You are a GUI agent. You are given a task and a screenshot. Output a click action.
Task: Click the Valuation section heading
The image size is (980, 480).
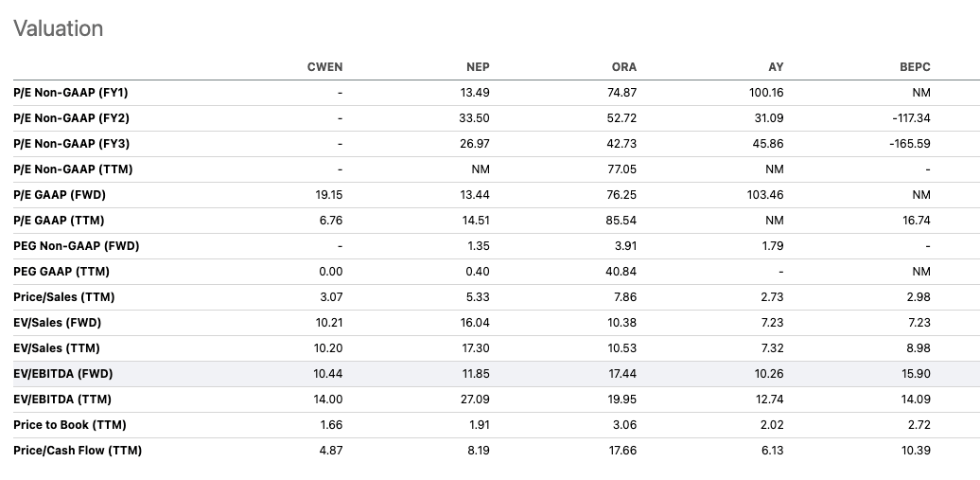[x=58, y=28]
